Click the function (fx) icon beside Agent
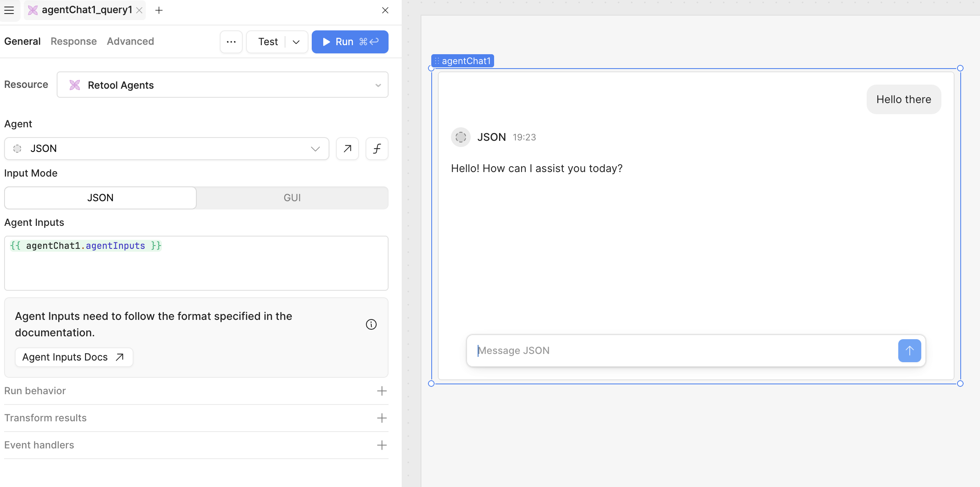The width and height of the screenshot is (980, 487). [x=377, y=149]
